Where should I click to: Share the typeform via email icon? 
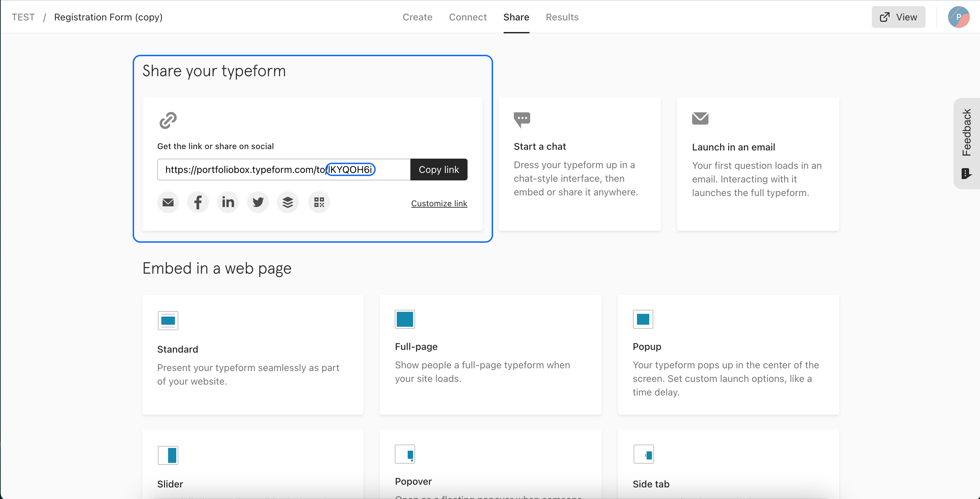coord(168,202)
